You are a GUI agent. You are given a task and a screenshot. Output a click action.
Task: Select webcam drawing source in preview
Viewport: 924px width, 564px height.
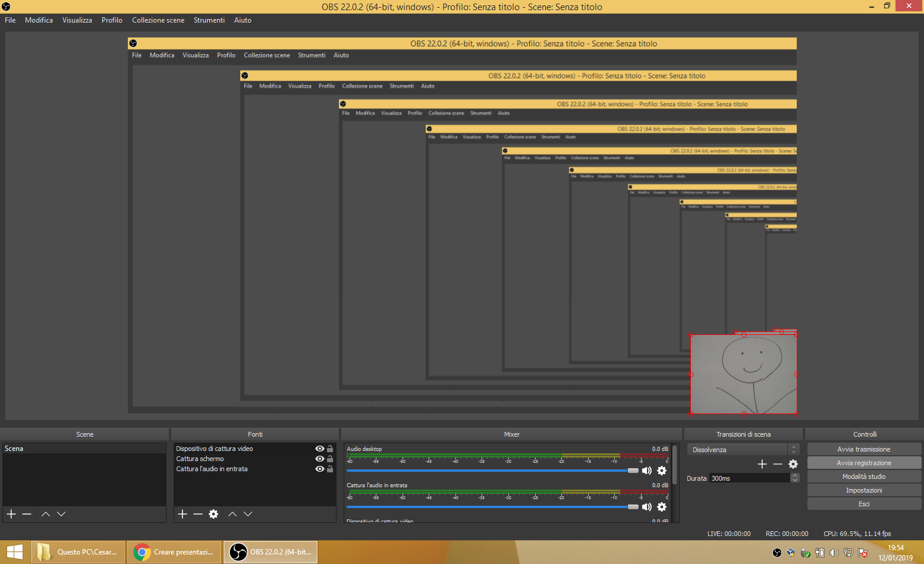coord(744,374)
